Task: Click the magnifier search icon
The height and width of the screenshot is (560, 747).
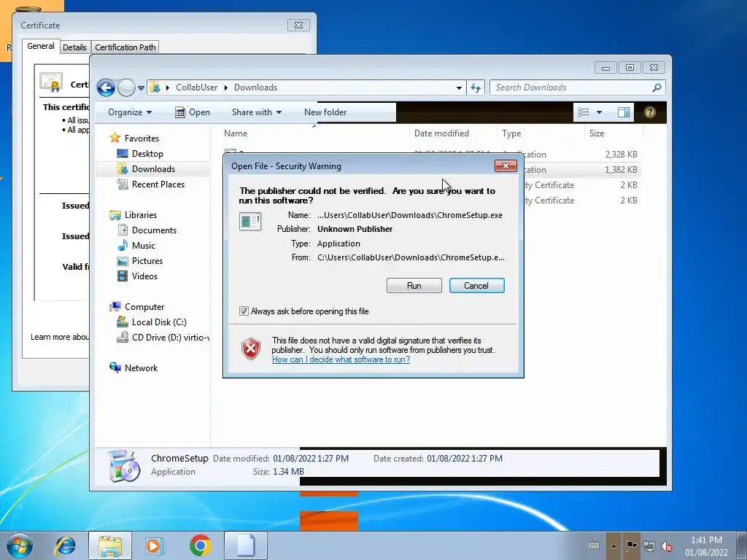Action: point(657,87)
